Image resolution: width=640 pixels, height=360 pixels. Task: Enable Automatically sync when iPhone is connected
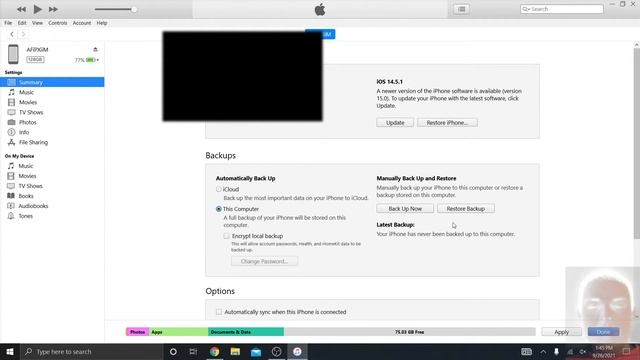219,312
